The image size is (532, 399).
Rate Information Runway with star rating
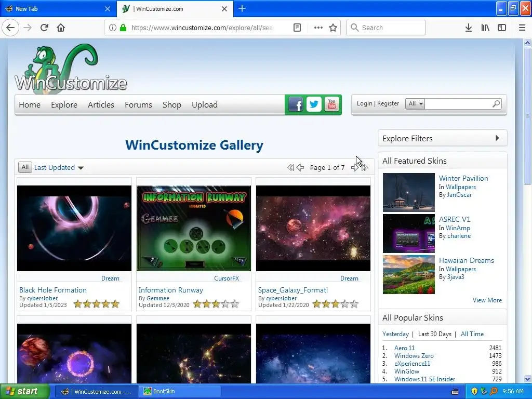pyautogui.click(x=216, y=304)
